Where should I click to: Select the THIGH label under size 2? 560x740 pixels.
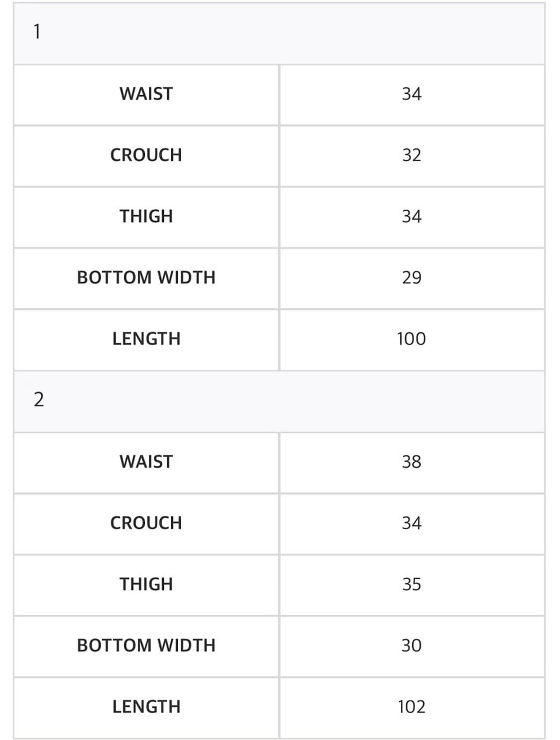146,585
